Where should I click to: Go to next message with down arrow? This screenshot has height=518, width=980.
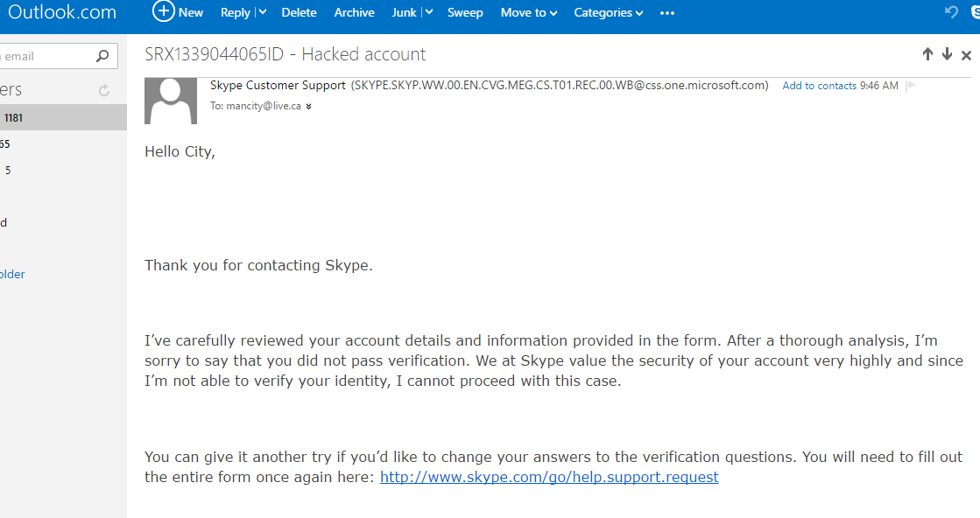(x=947, y=54)
